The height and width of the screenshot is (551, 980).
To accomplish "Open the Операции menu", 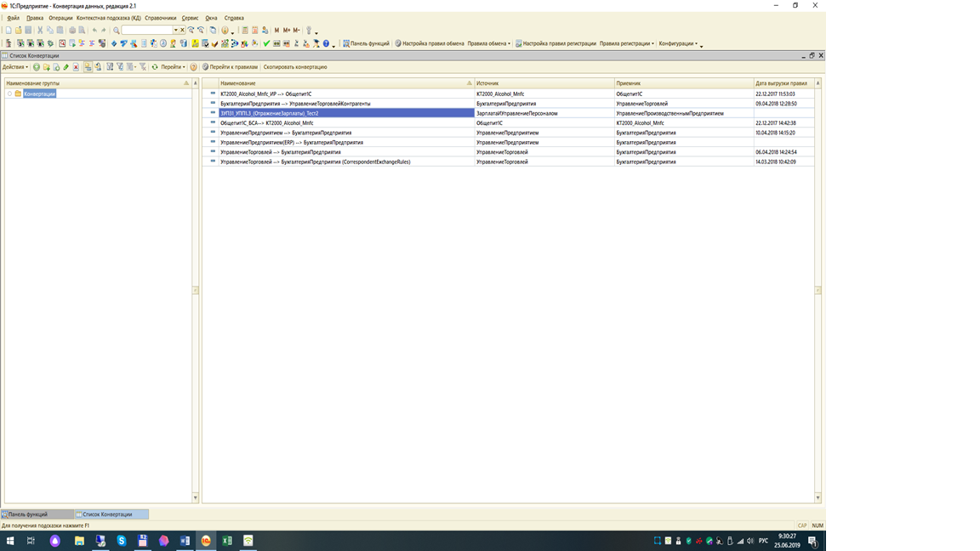I will pos(60,18).
